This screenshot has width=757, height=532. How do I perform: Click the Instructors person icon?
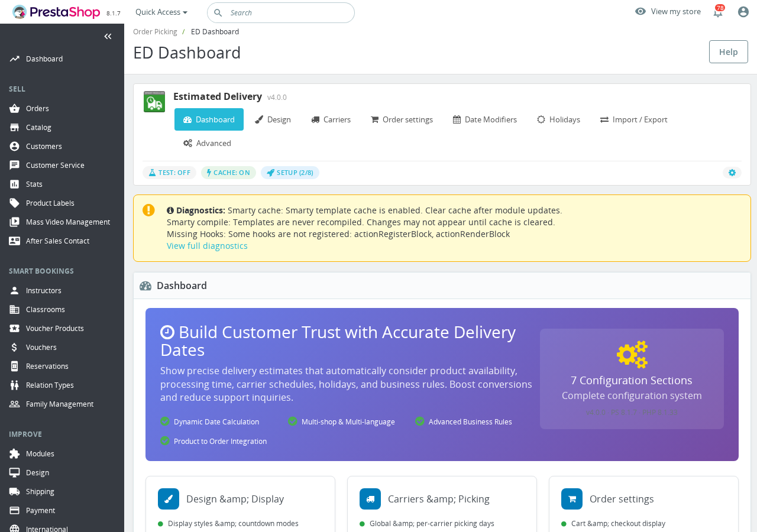pyautogui.click(x=15, y=291)
